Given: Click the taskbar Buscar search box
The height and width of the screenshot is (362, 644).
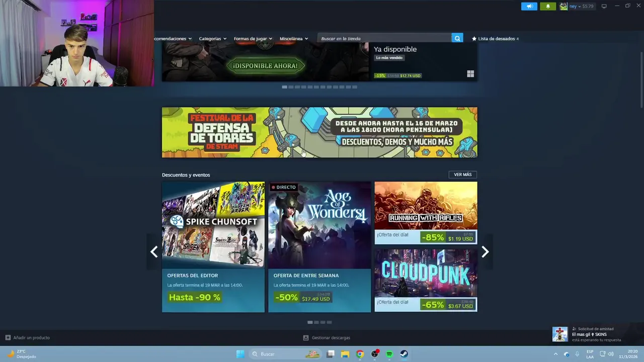Looking at the screenshot, I should pyautogui.click(x=286, y=354).
